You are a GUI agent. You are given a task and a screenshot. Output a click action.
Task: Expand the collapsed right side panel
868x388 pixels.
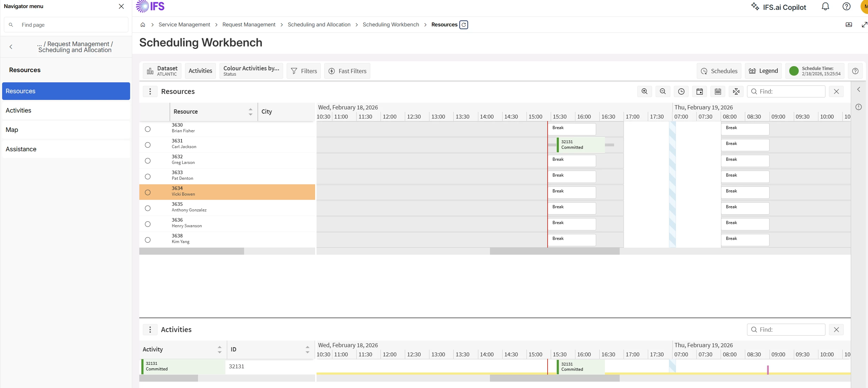tap(859, 89)
